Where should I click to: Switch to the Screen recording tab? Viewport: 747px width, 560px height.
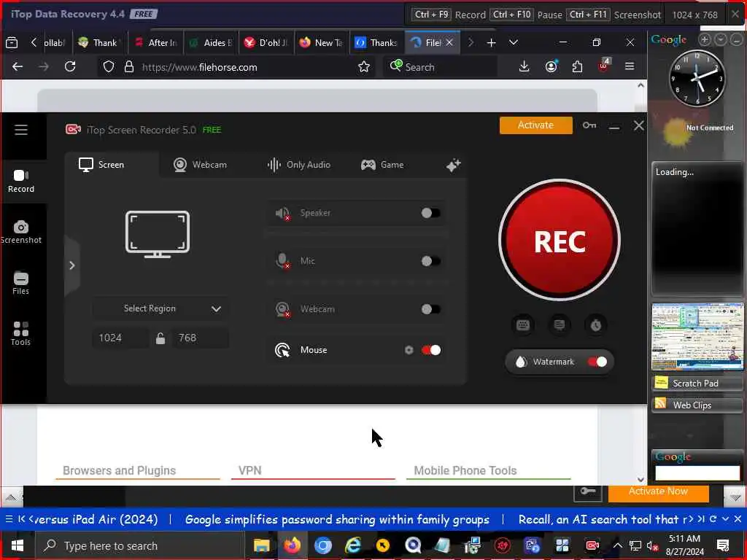click(101, 165)
